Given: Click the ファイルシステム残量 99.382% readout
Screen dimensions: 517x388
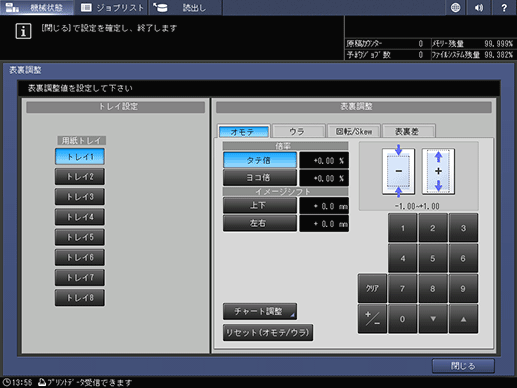Looking at the screenshot, I should [472, 55].
